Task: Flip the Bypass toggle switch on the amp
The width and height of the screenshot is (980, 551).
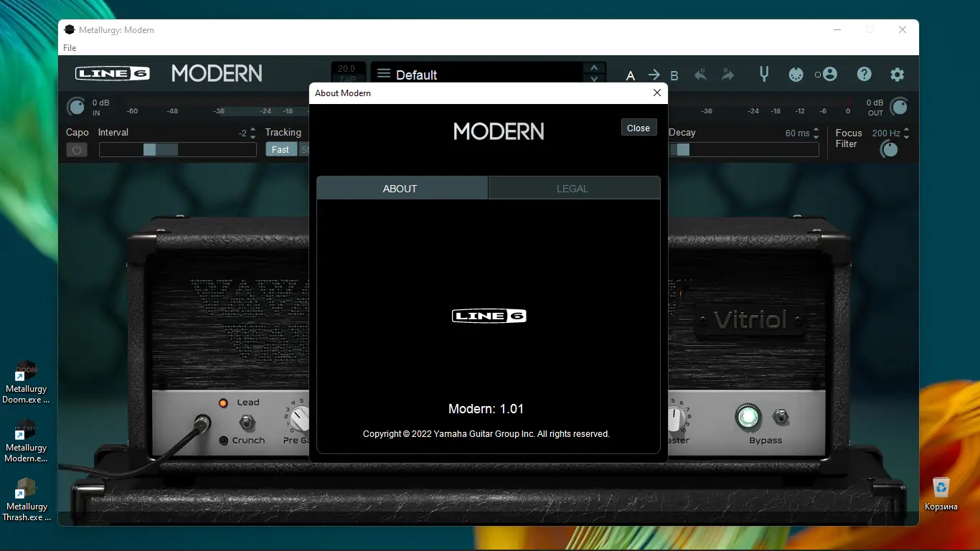Action: pos(779,417)
